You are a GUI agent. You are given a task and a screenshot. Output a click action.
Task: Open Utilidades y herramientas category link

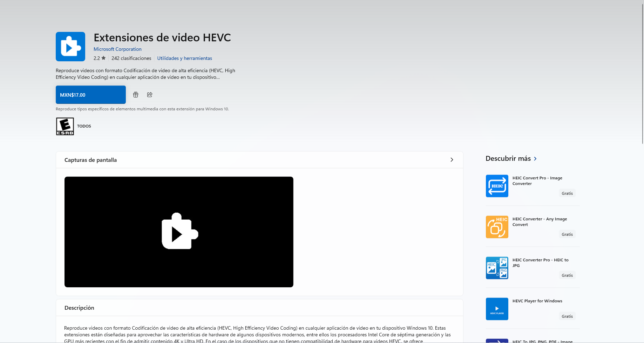pyautogui.click(x=184, y=58)
